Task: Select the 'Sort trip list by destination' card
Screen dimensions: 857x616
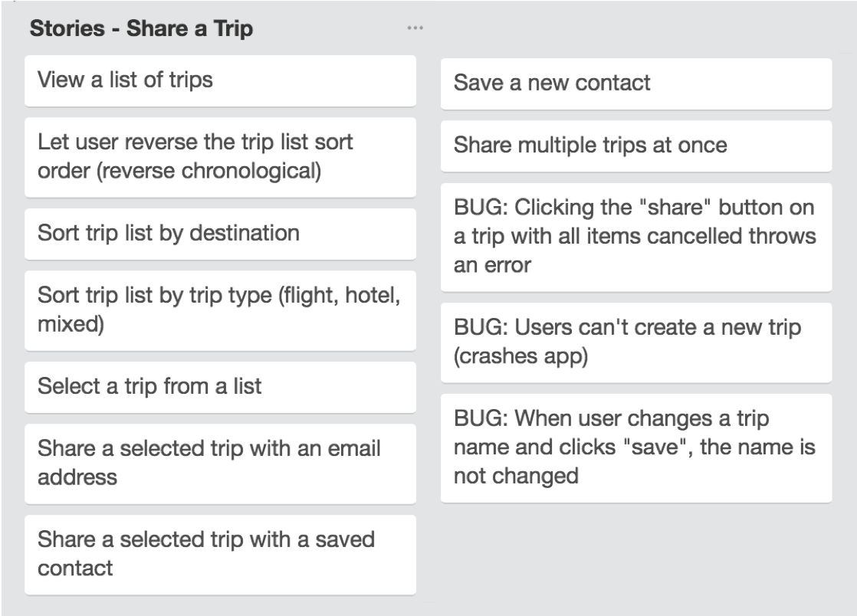Action: (220, 233)
